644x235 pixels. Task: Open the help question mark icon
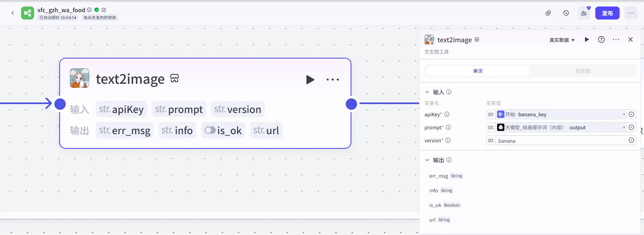point(601,39)
